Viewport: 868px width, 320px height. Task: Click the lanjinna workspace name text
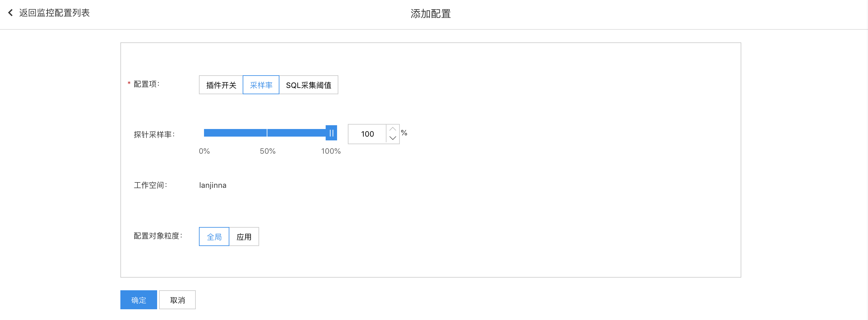(213, 185)
